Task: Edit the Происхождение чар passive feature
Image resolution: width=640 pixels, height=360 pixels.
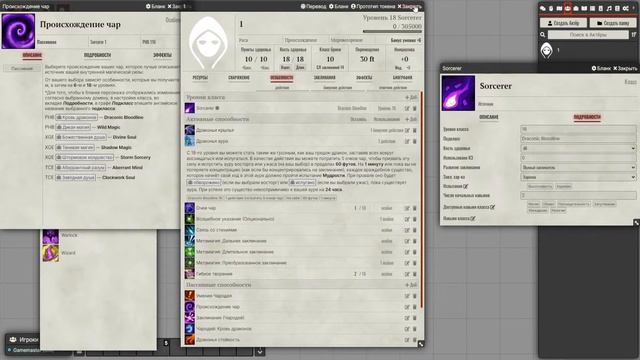Action: (x=407, y=307)
